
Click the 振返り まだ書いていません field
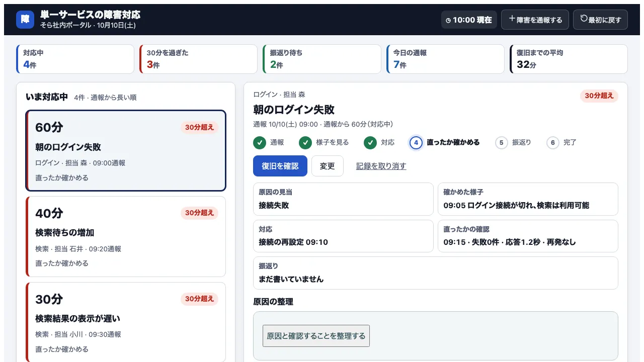436,273
